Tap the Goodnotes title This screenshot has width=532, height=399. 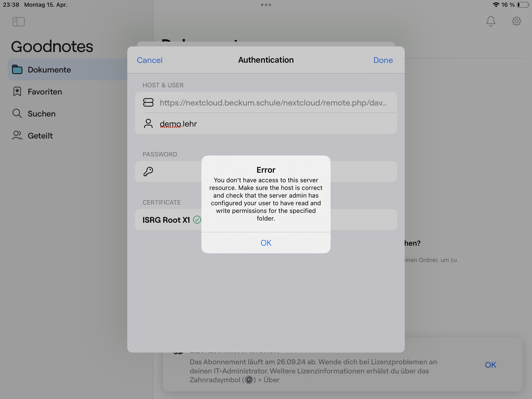[52, 46]
